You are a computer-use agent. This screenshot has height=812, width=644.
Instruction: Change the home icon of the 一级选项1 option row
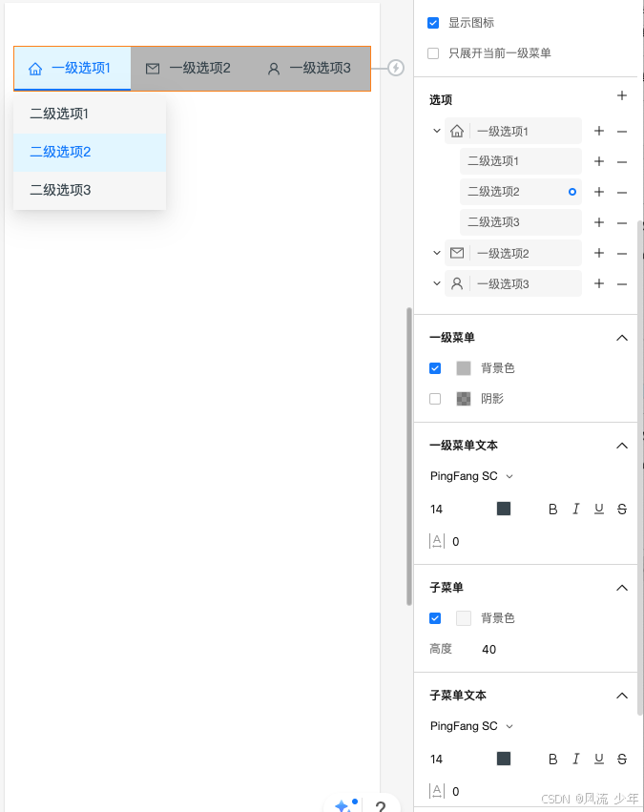pyautogui.click(x=457, y=131)
